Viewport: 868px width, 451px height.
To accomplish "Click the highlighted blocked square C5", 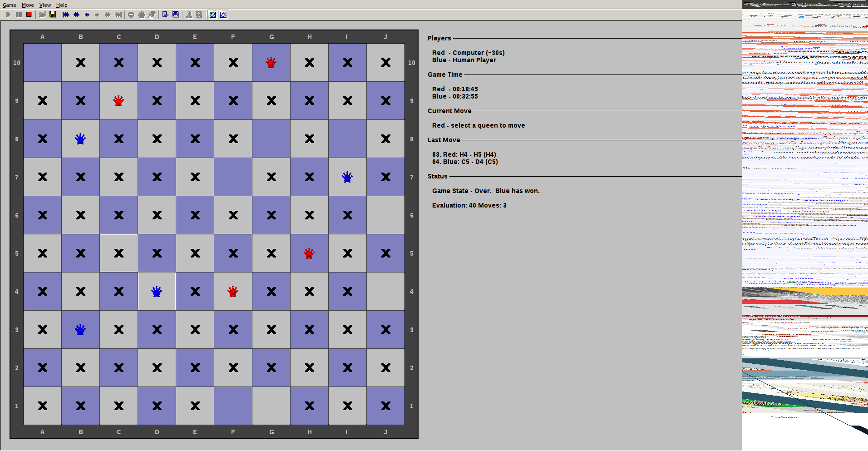I will [x=118, y=253].
